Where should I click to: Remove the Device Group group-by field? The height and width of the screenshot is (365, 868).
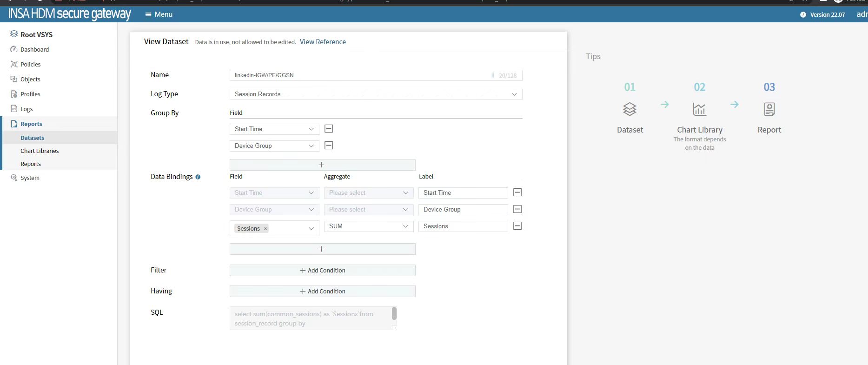[329, 146]
